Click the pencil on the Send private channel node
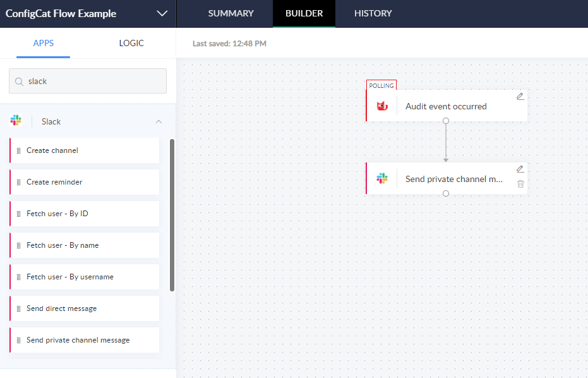588x378 pixels. 520,168
